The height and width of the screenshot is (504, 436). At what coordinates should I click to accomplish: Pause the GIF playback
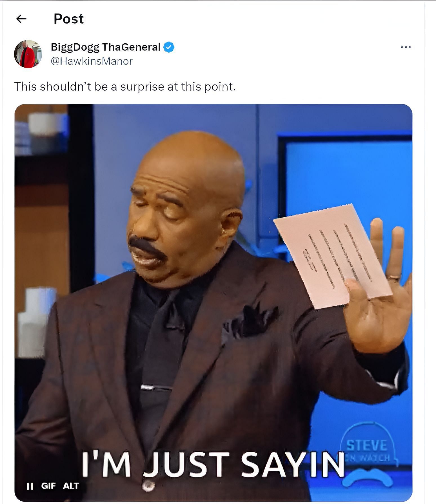(x=30, y=486)
